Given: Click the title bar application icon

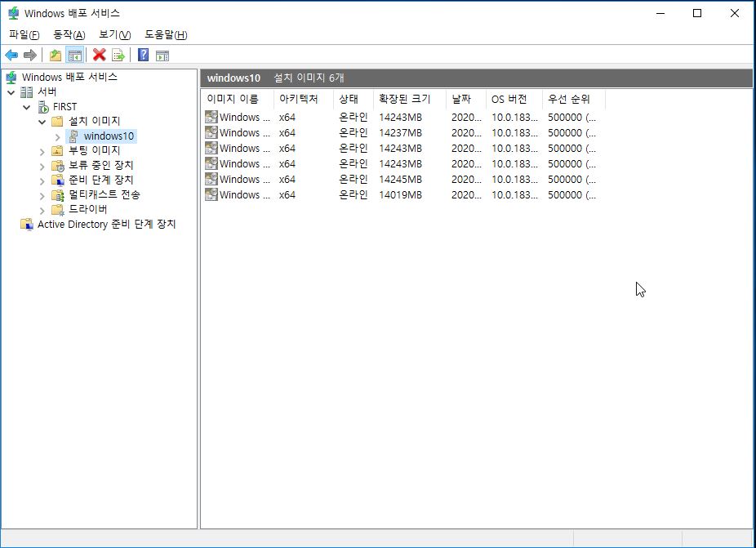Looking at the screenshot, I should click(14, 13).
